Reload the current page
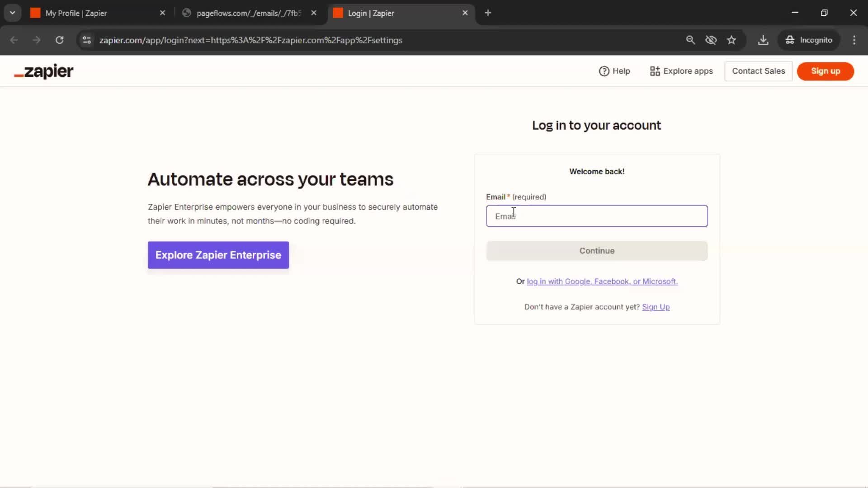This screenshot has width=868, height=488. point(59,40)
